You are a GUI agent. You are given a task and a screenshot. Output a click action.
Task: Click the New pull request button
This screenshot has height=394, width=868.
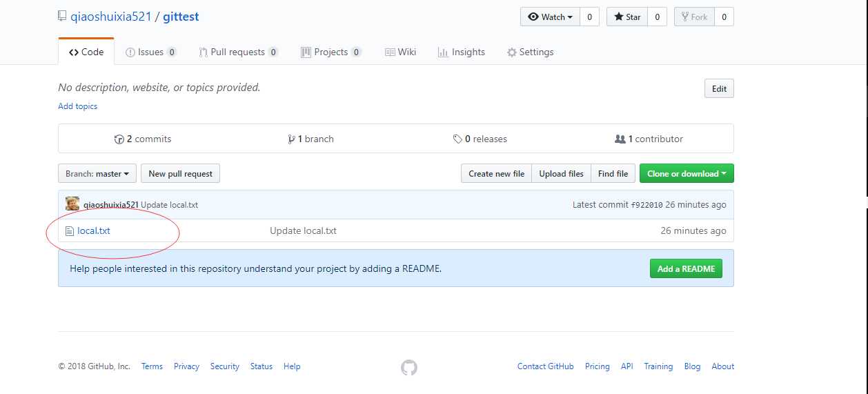180,173
